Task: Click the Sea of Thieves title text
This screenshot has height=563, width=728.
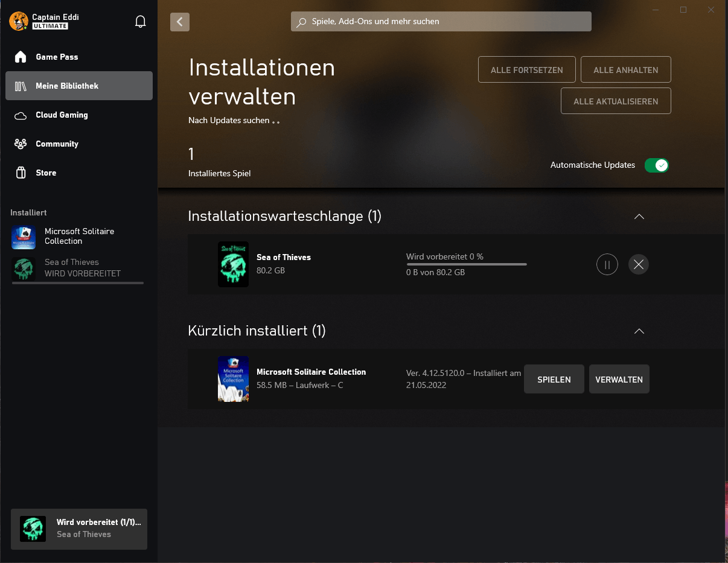Action: [284, 257]
